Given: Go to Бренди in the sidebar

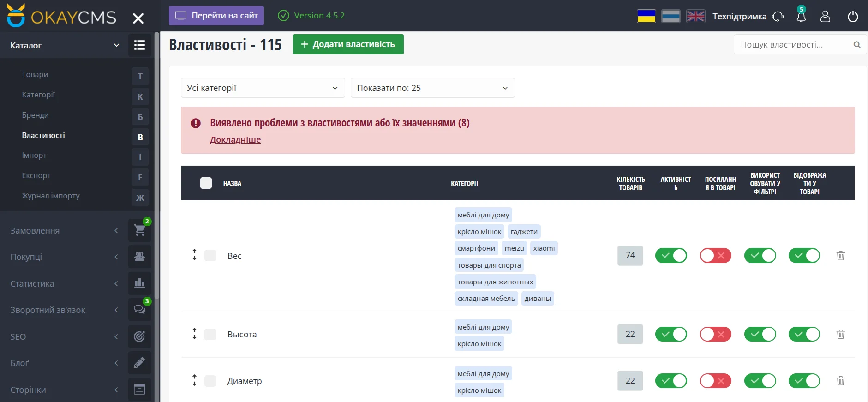Looking at the screenshot, I should pyautogui.click(x=35, y=115).
